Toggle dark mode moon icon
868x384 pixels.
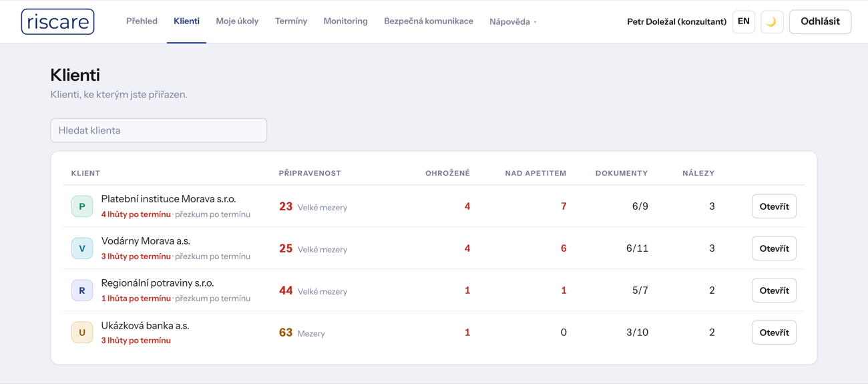[x=772, y=21]
